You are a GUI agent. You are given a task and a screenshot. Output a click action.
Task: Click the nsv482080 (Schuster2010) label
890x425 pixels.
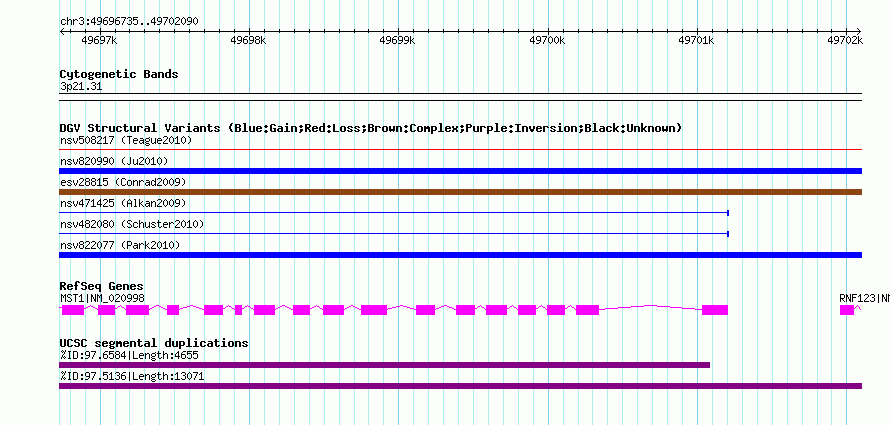tap(132, 224)
